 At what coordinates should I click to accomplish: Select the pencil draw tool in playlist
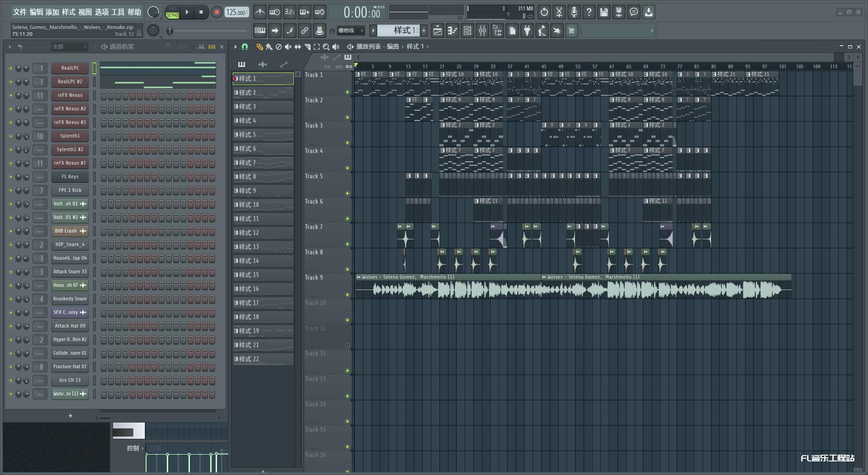(259, 47)
